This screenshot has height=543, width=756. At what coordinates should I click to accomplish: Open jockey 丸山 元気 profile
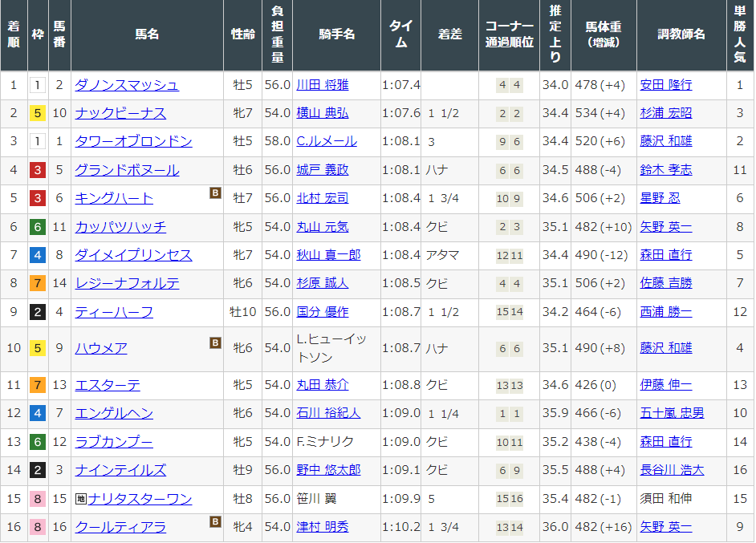tap(322, 226)
